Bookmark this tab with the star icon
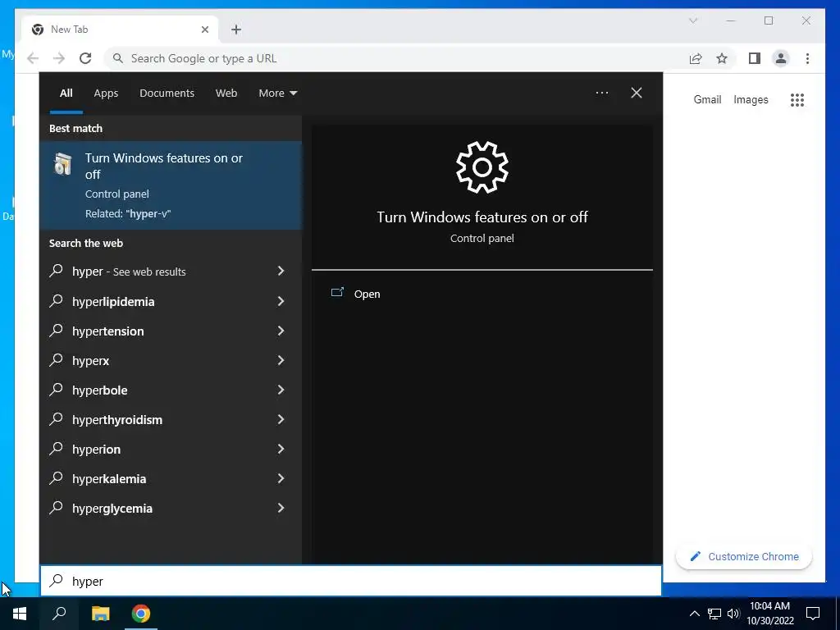 pyautogui.click(x=722, y=58)
